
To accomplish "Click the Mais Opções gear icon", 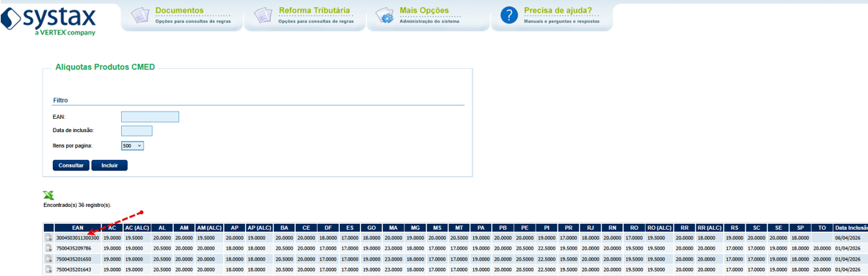I will click(x=384, y=15).
